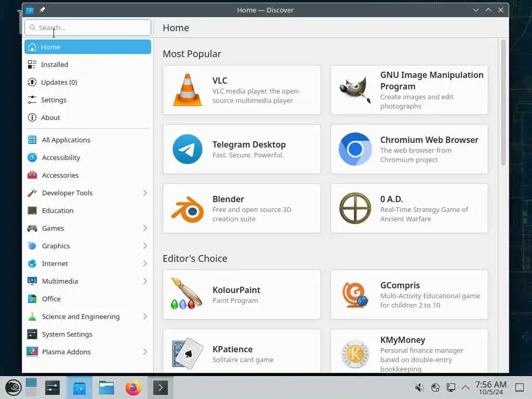Screen dimensions: 532x399
Task: Click 'Real-Time Strategy Game' description
Action: 424,214
